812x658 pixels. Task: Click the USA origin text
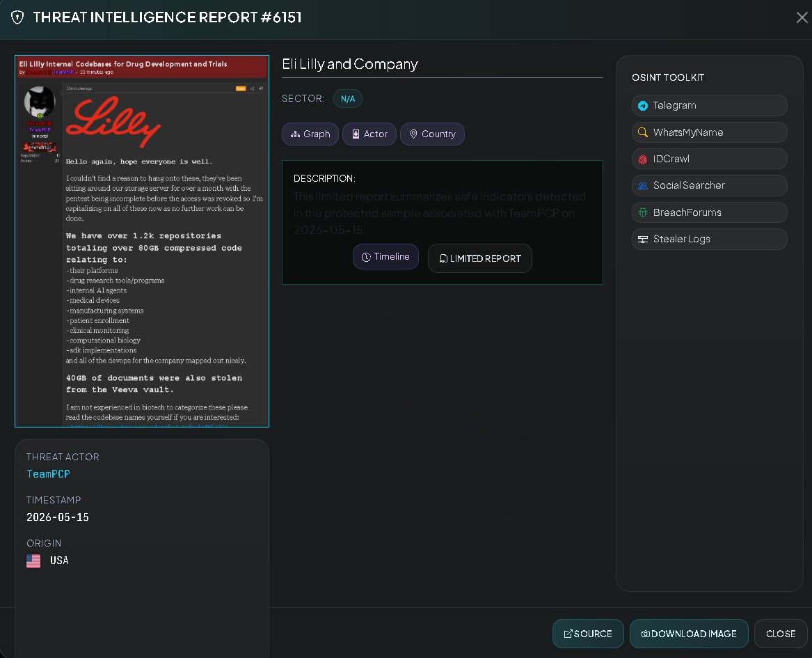(x=59, y=561)
